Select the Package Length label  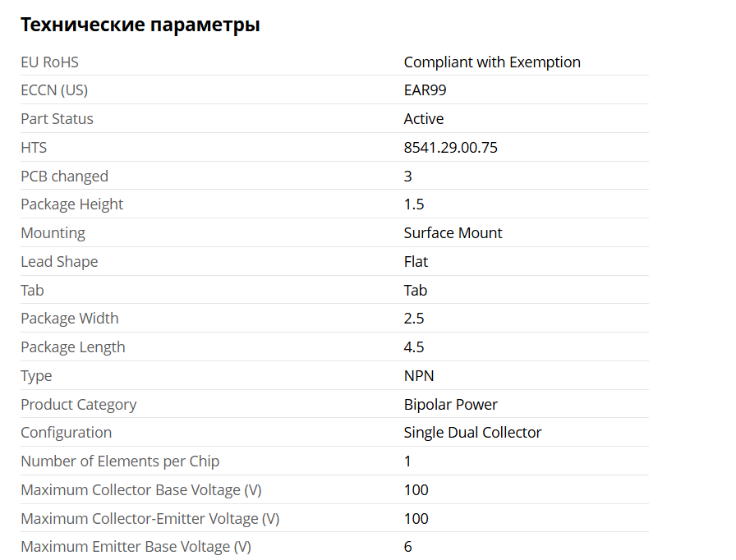pos(72,347)
